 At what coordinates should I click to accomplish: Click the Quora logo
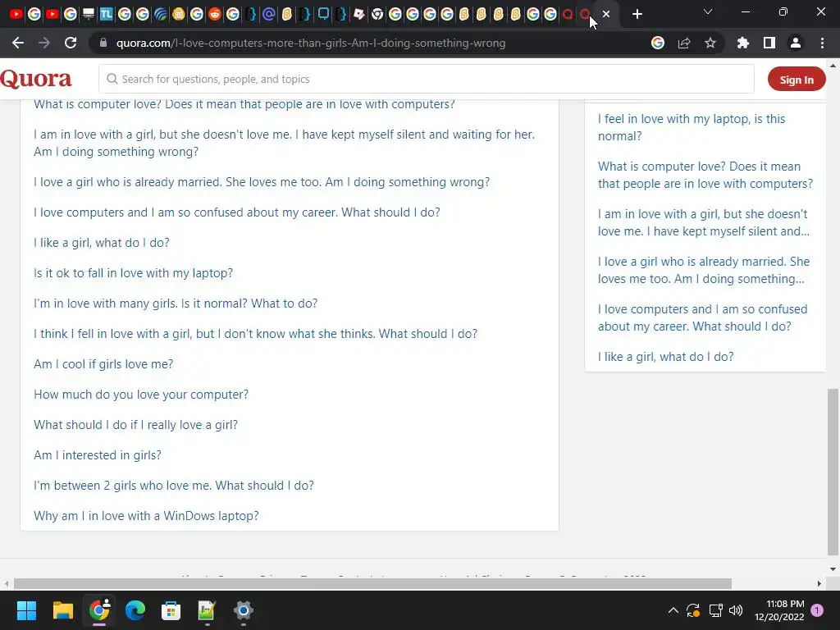coord(36,79)
